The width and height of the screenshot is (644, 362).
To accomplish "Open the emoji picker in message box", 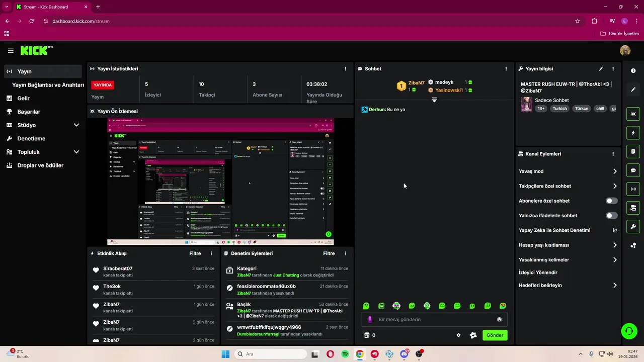I will [500, 319].
